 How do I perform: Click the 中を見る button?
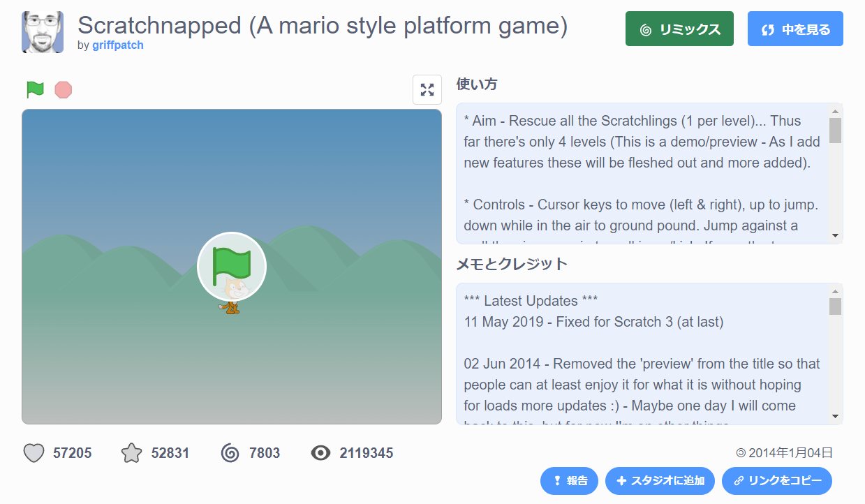[795, 29]
